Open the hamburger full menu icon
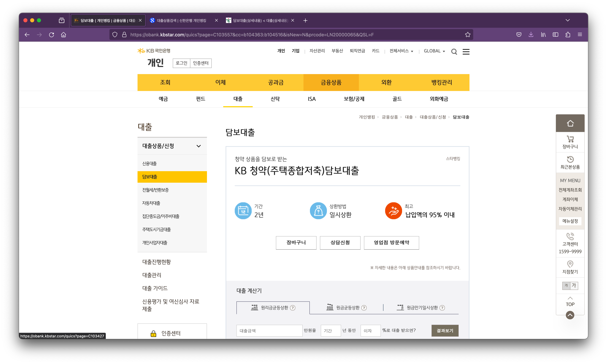Image resolution: width=607 pixels, height=364 pixels. click(x=466, y=52)
